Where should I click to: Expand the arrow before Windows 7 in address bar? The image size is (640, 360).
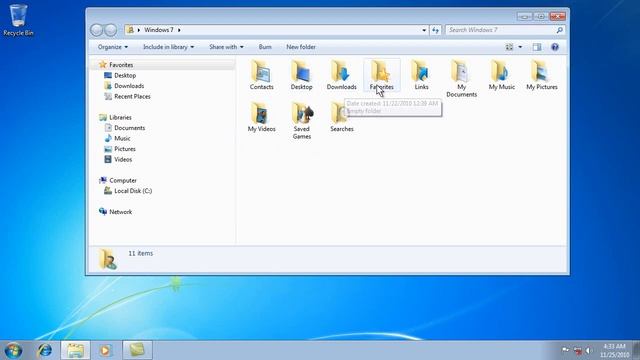click(x=139, y=30)
